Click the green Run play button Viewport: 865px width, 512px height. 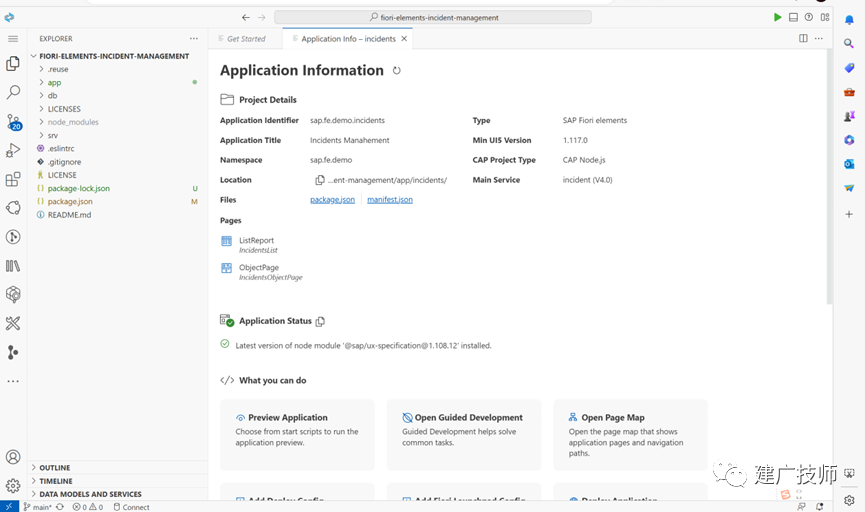point(777,17)
